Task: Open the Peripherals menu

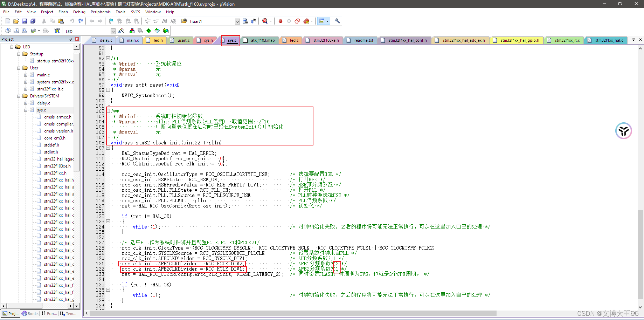Action: coord(101,12)
